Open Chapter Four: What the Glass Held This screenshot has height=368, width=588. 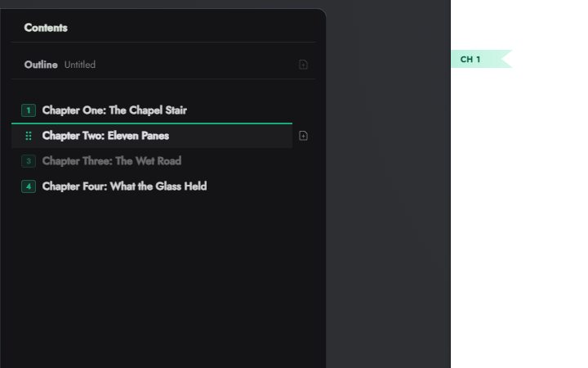point(124,186)
